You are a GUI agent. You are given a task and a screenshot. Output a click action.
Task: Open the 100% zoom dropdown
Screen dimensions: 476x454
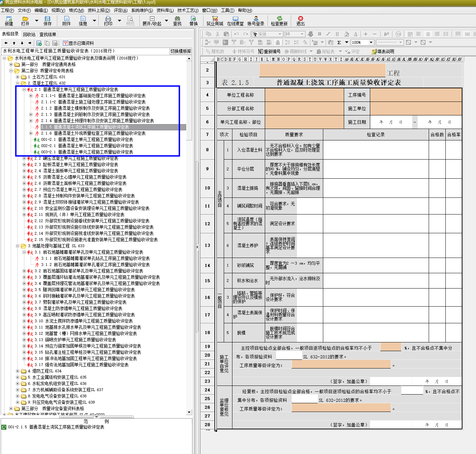pos(371,42)
